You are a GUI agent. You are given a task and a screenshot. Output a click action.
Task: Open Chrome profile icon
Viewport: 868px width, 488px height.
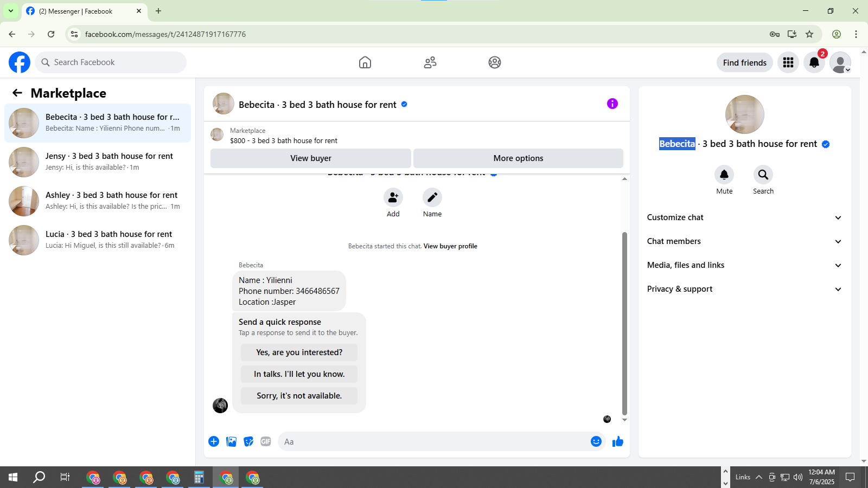pyautogui.click(x=837, y=34)
